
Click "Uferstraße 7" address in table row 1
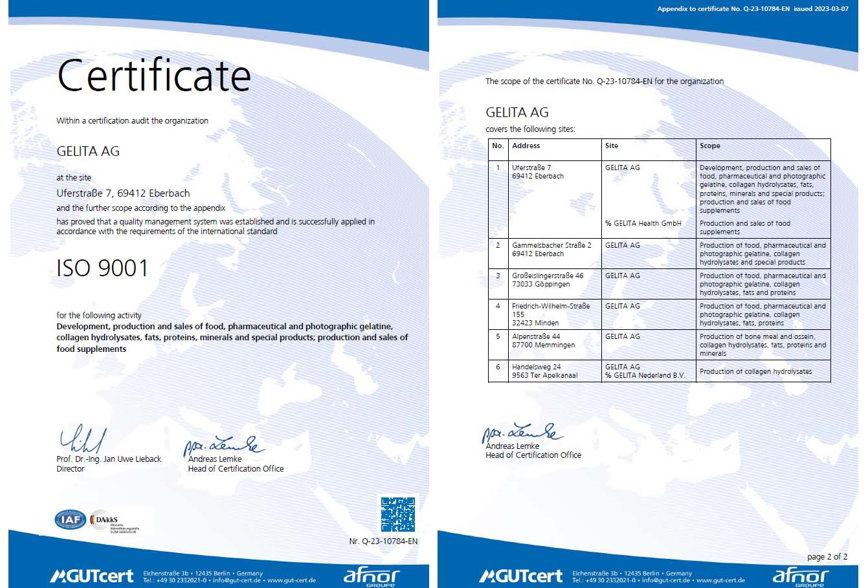pyautogui.click(x=531, y=168)
